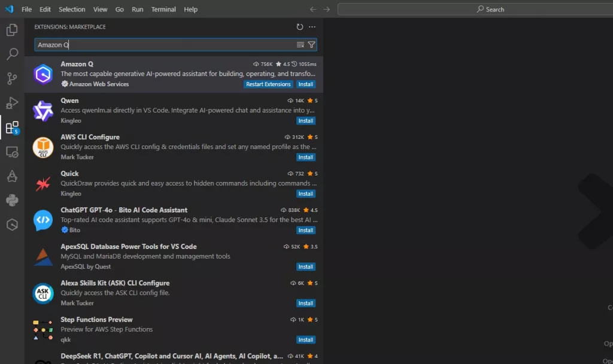Image resolution: width=613 pixels, height=364 pixels.
Task: Open the Explorer view in activity bar
Action: 12,30
